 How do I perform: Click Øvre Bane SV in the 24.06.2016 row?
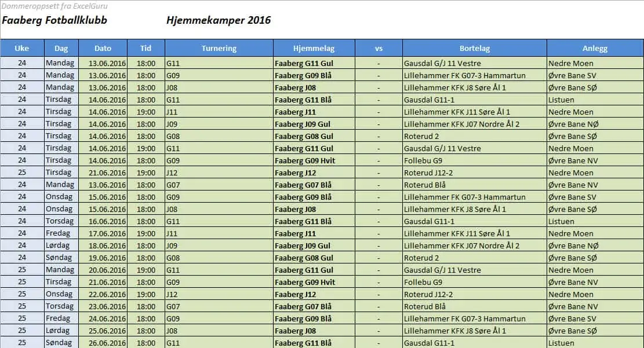572,318
